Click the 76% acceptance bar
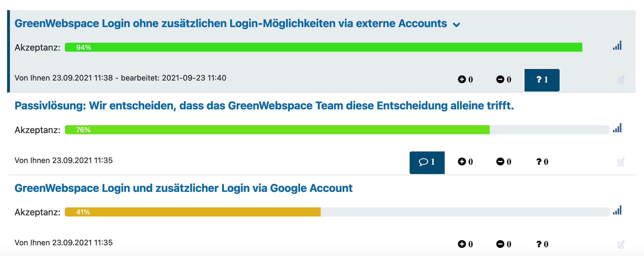This screenshot has width=644, height=256. pyautogui.click(x=277, y=130)
